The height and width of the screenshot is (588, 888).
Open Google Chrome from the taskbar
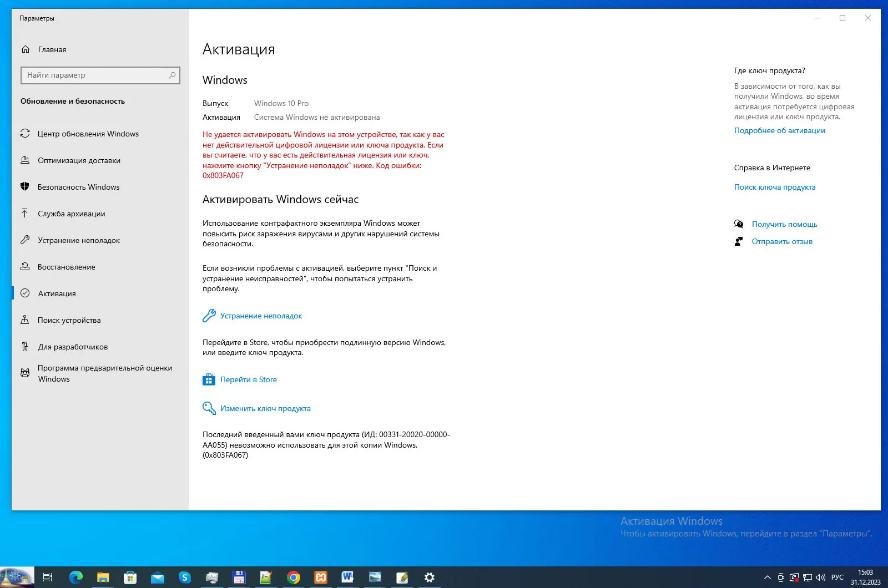click(x=294, y=577)
